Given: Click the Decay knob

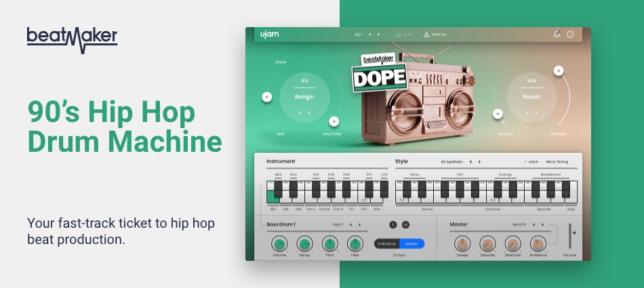Looking at the screenshot, I should (305, 244).
